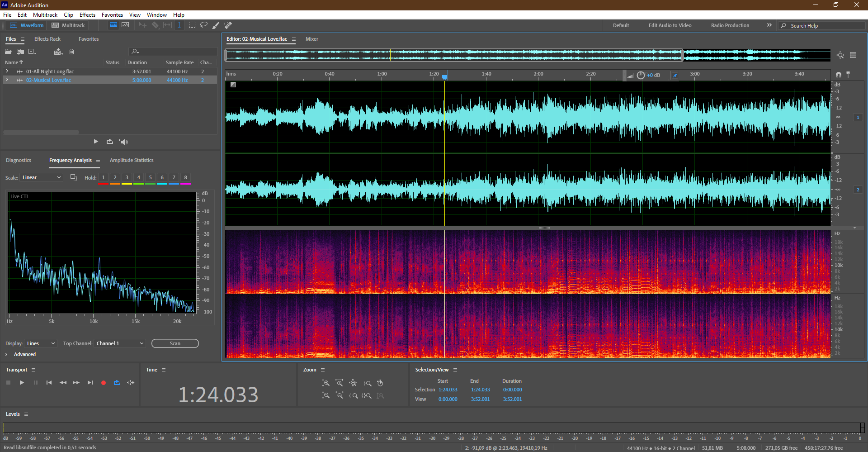Screen dimensions: 868x452
Task: Toggle Skip Selection in Transport
Action: pyautogui.click(x=131, y=383)
